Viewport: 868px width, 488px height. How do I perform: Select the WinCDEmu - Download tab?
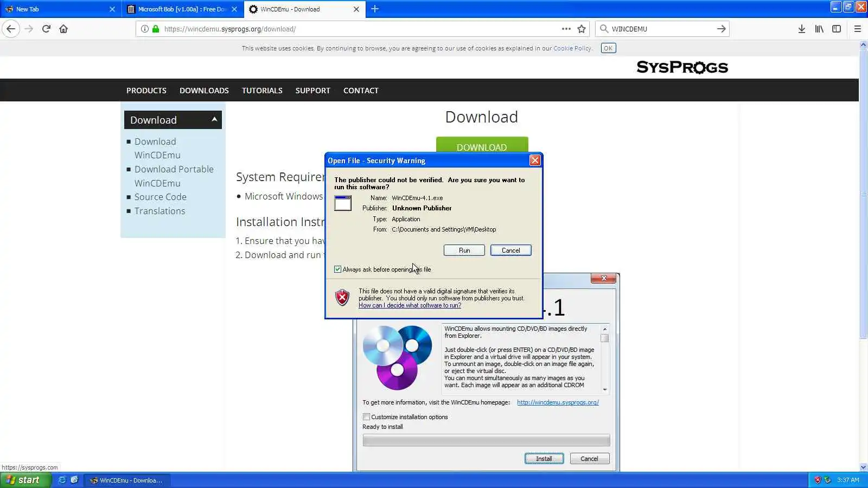point(304,9)
